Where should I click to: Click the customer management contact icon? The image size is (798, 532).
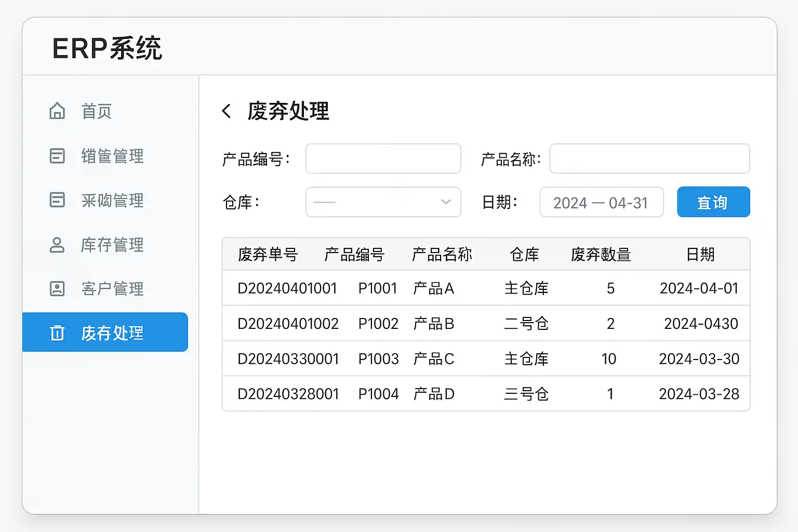[x=57, y=289]
